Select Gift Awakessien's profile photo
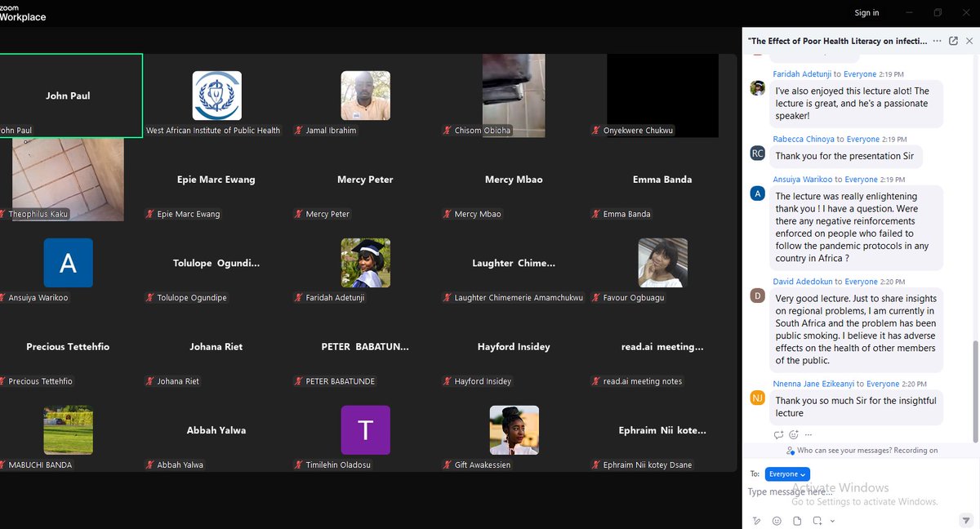Screen dimensions: 980x529 [514, 430]
